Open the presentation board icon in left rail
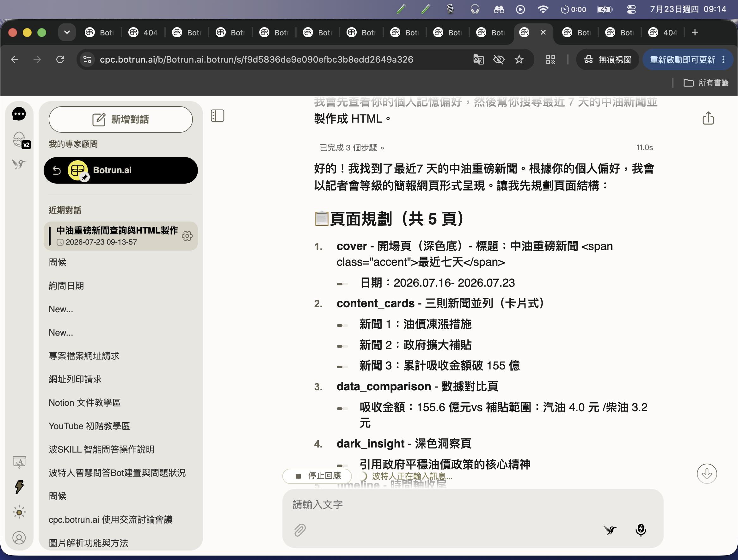Screen dimensions: 738x560 click(19, 462)
